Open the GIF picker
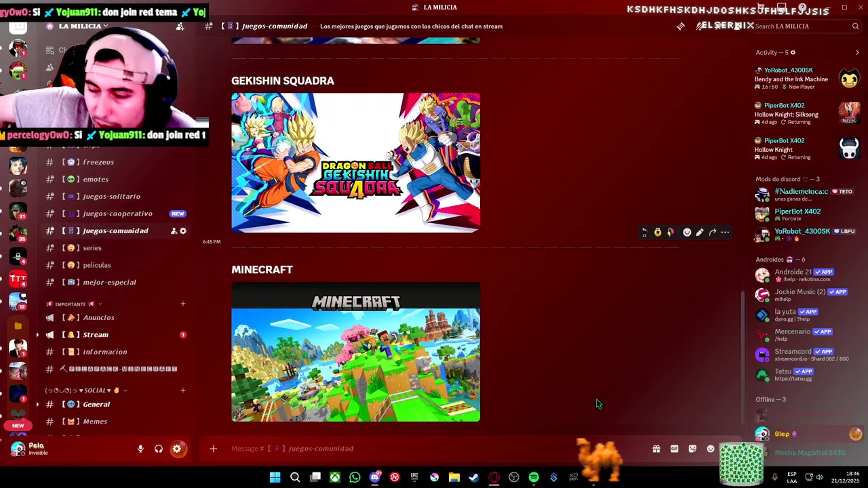The width and height of the screenshot is (868, 488). click(x=674, y=449)
